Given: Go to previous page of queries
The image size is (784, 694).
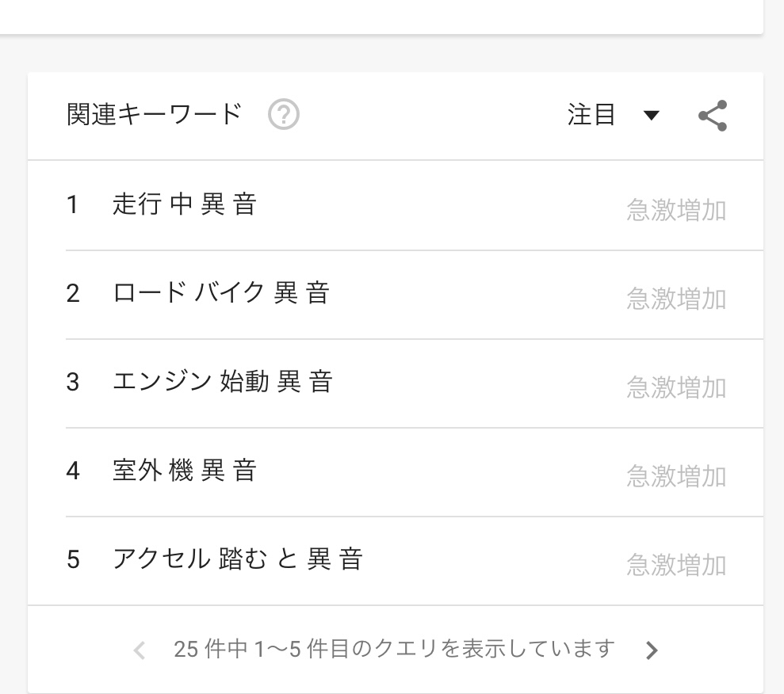Looking at the screenshot, I should click(140, 650).
